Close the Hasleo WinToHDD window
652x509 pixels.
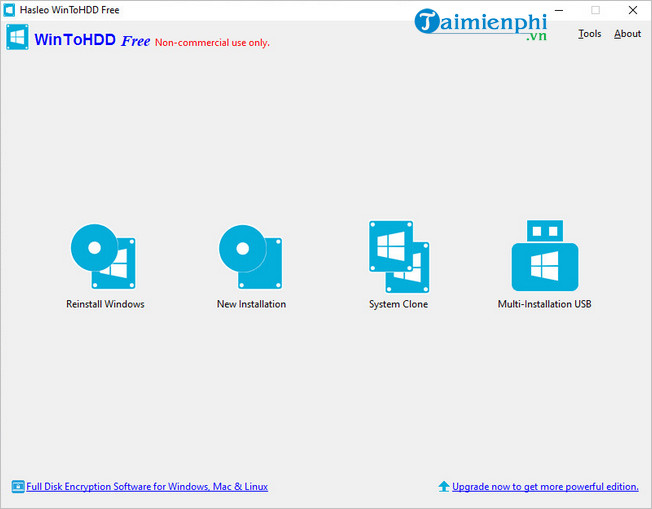[633, 10]
